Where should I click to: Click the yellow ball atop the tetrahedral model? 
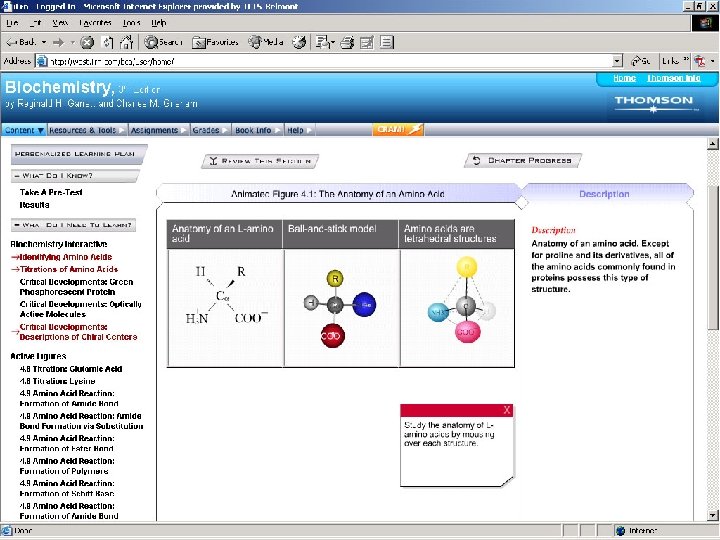[467, 267]
